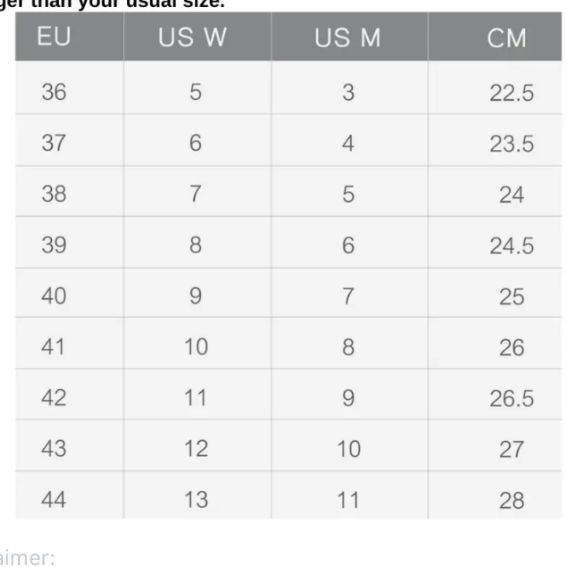This screenshot has width=567, height=567.
Task: Click the 26.5 CM value
Action: 512,399
